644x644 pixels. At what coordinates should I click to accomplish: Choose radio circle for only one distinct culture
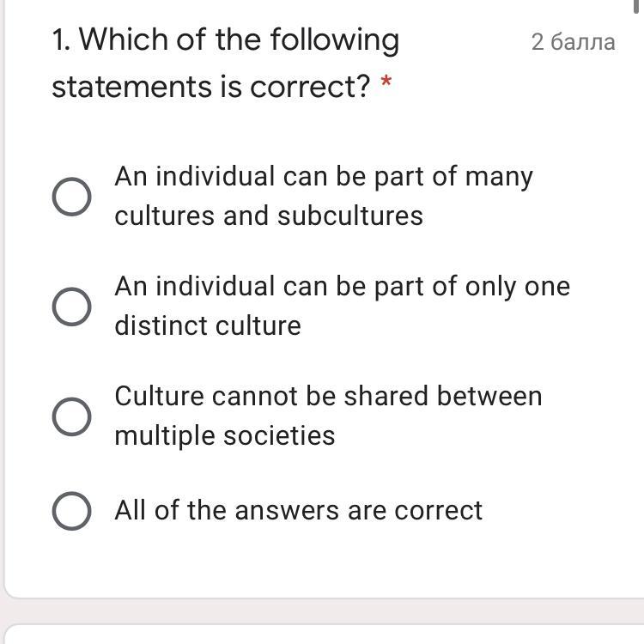point(71,307)
